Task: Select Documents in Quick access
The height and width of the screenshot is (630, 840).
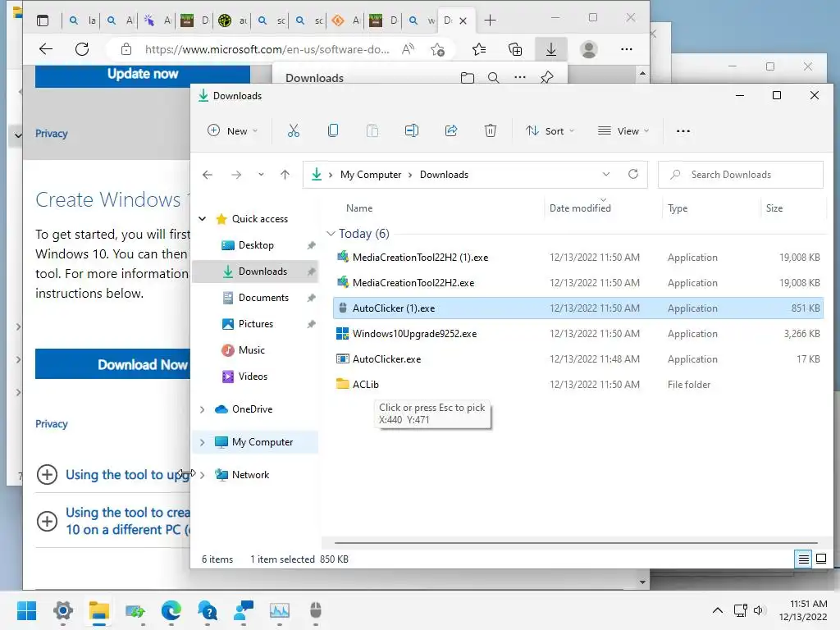Action: [x=263, y=297]
